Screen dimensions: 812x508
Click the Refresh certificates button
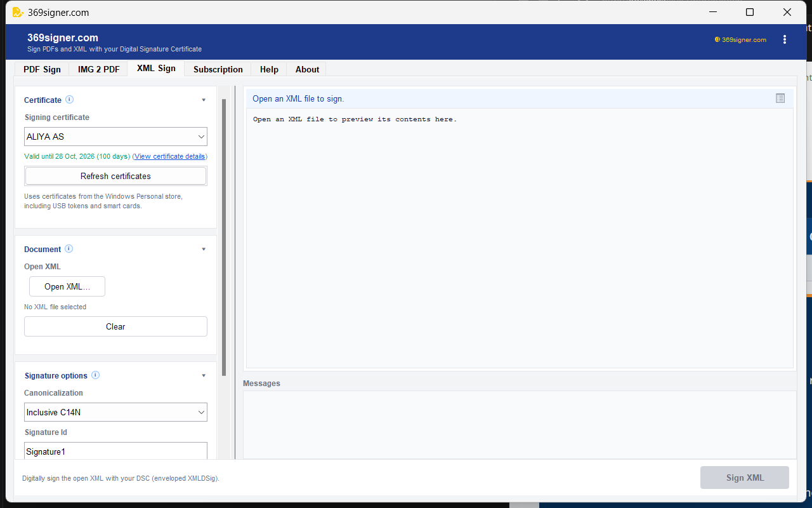[115, 176]
